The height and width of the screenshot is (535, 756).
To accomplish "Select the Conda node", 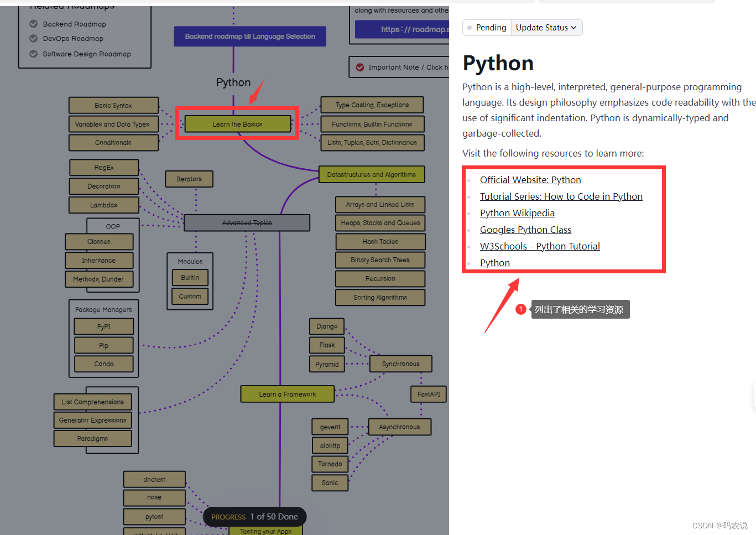I will [104, 363].
